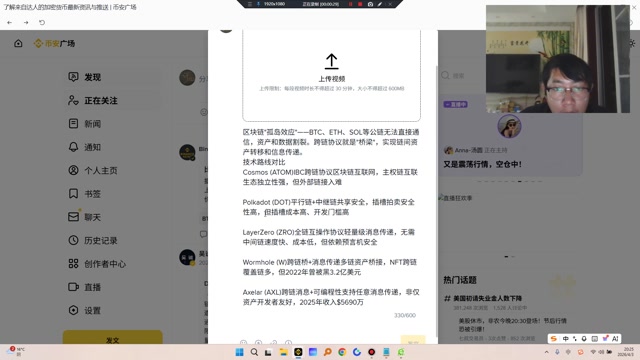
Task: Click the 上传视频 upload arrow
Action: 331,61
